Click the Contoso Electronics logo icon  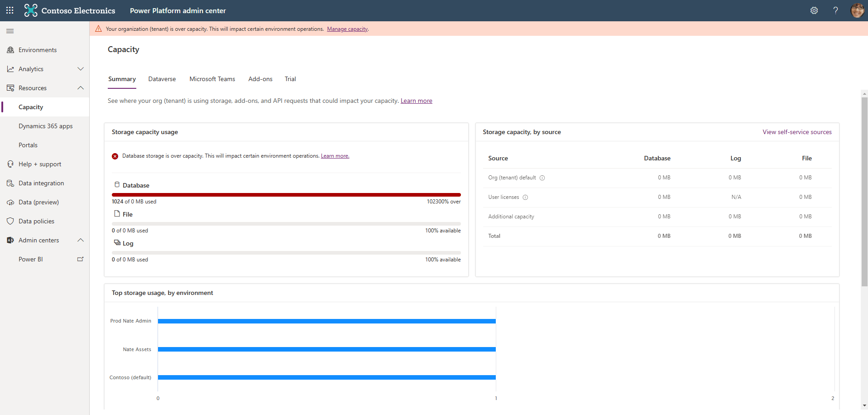pyautogui.click(x=31, y=10)
